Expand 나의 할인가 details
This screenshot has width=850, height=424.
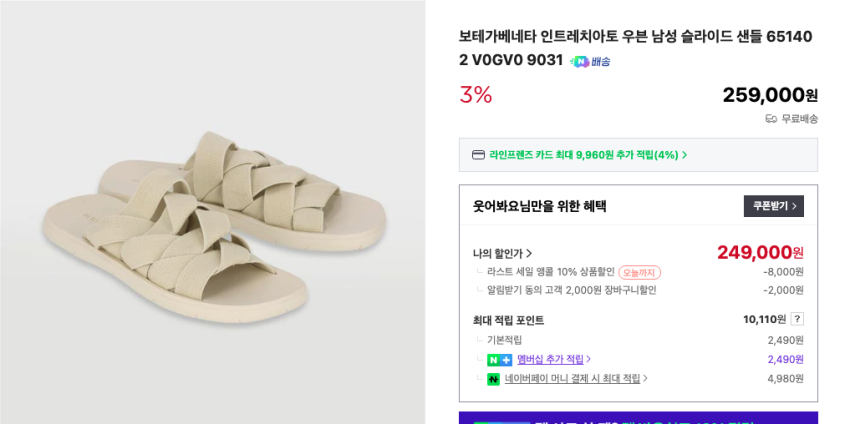[x=502, y=253]
